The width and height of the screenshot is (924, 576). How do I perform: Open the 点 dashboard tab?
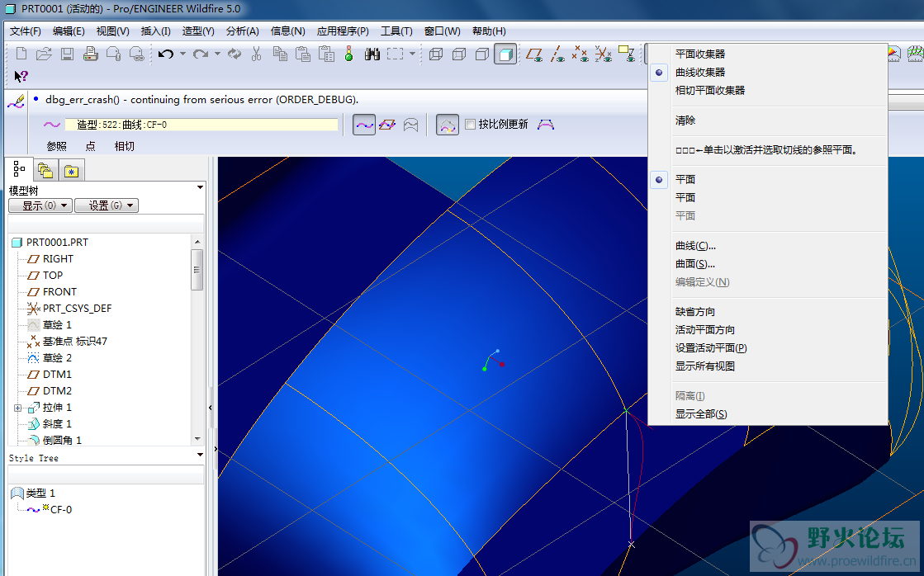[90, 146]
